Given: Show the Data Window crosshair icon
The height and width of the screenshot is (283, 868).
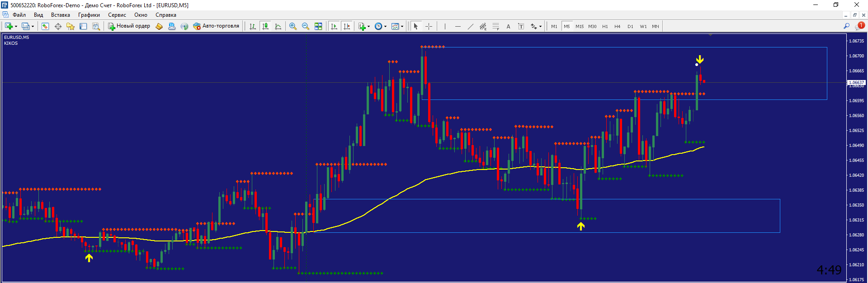Looking at the screenshot, I should (x=58, y=26).
